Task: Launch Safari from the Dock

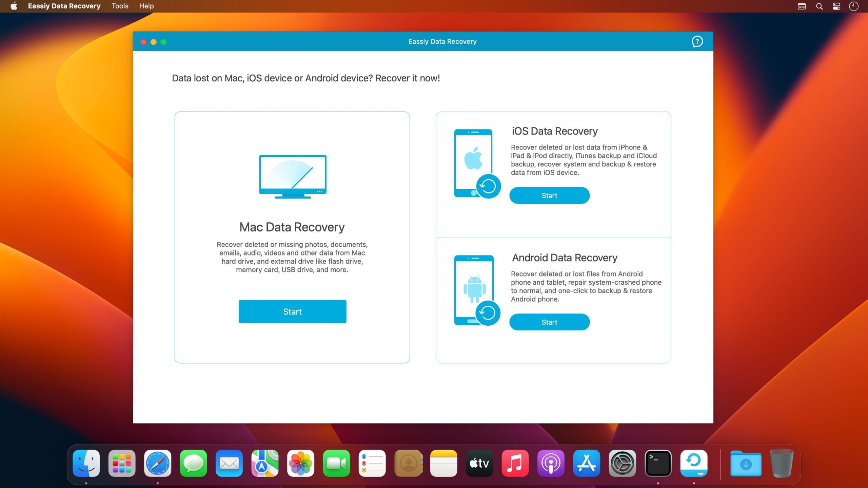Action: [158, 463]
